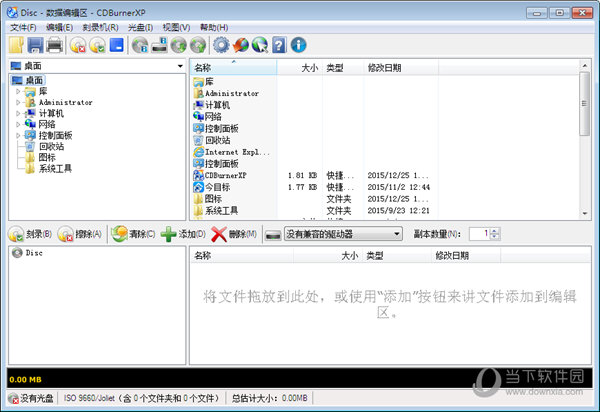
Task: Click the file list vertical scrollbar thumb
Action: point(585,104)
